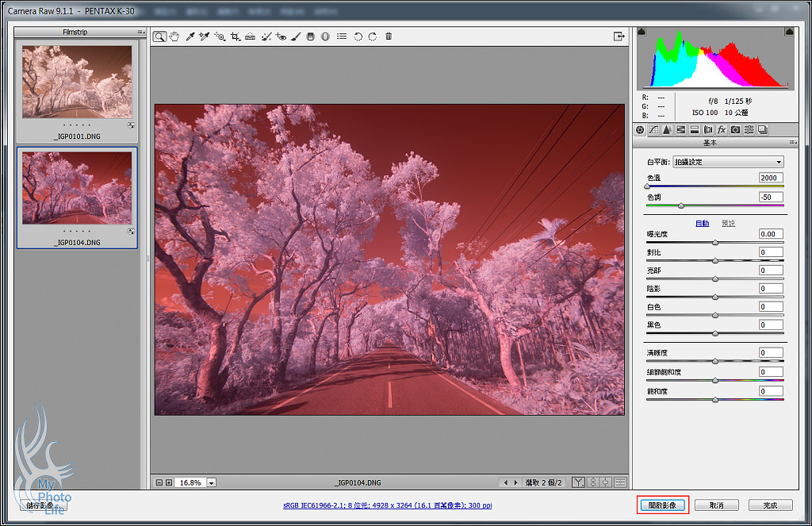Select the _IGP0101.DNG filmstrip thumbnail

click(x=77, y=81)
